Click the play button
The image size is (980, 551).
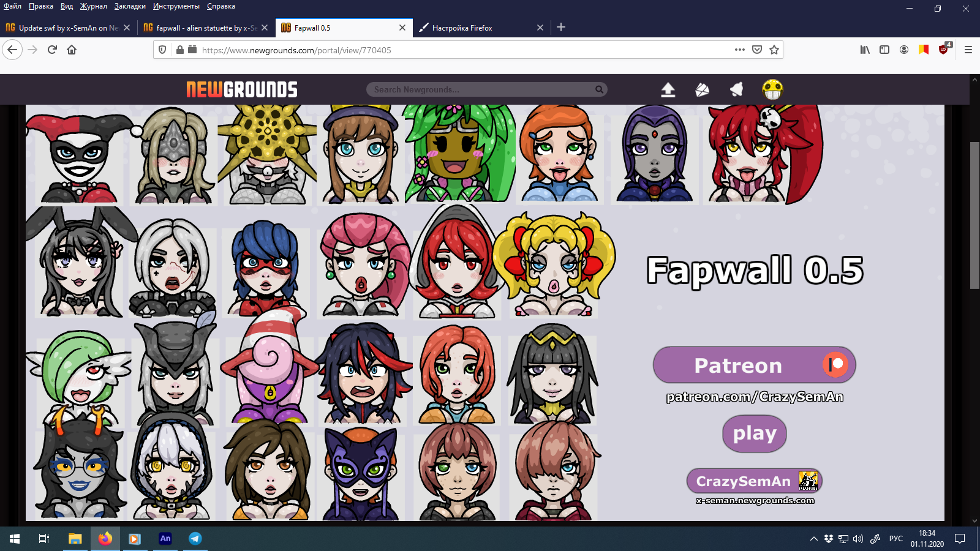[755, 433]
